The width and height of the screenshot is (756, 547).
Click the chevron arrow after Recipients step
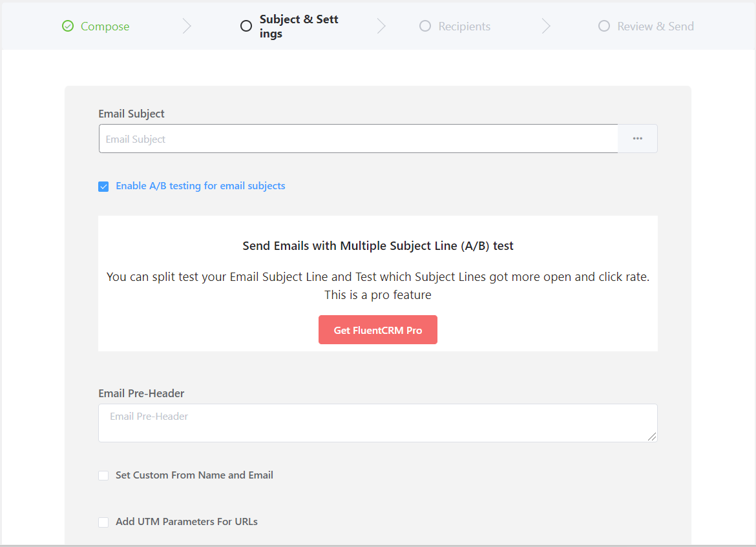click(x=546, y=26)
